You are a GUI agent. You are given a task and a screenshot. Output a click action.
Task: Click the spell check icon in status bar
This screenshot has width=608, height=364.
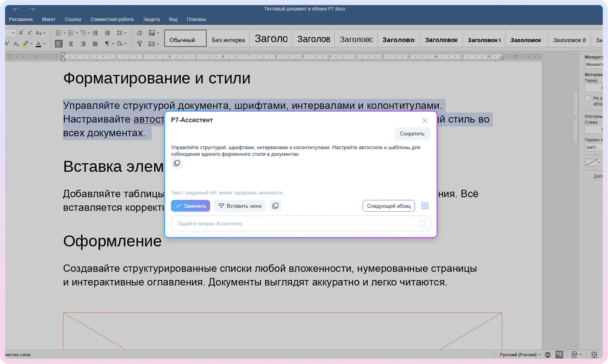[x=559, y=354]
